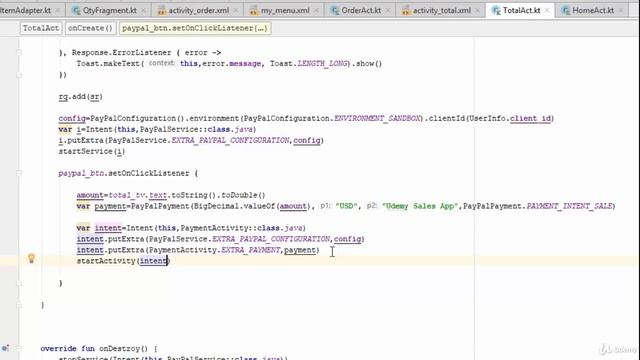This screenshot has width=640, height=360.
Task: Click the paypal_btn.setOnClickListener breadcrumb
Action: (x=195, y=28)
